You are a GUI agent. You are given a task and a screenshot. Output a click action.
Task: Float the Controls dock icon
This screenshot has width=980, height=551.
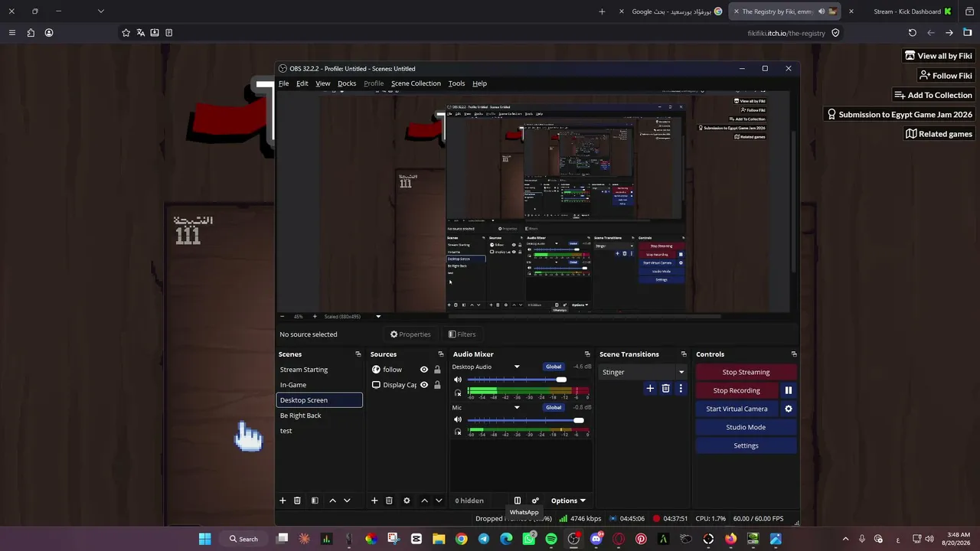(x=794, y=354)
